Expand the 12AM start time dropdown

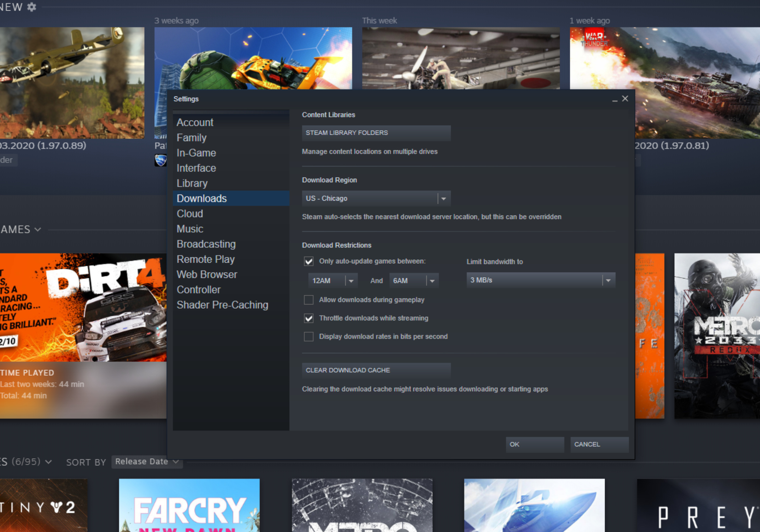351,280
